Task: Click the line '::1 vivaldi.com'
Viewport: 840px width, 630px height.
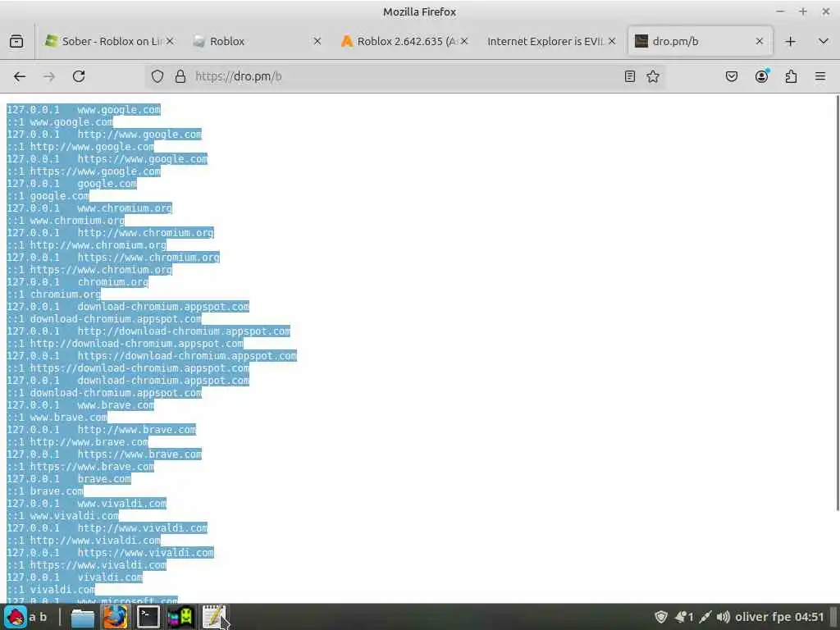Action: 51,590
